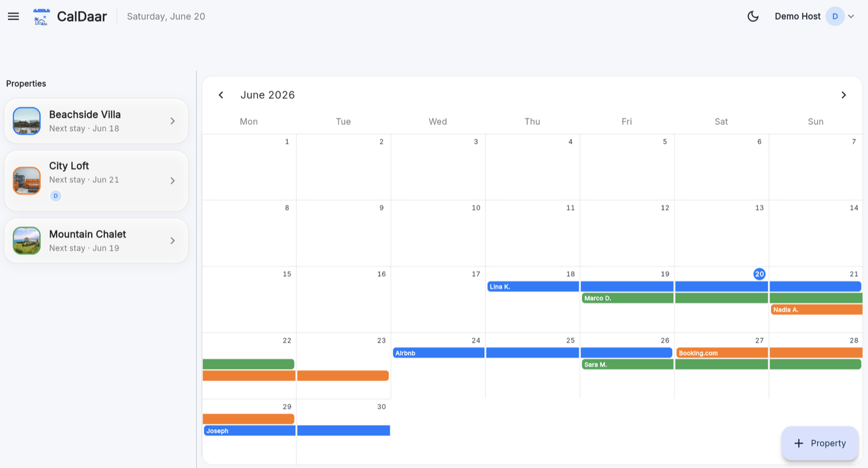Open the Demo Host account dropdown arrow

[x=851, y=17]
